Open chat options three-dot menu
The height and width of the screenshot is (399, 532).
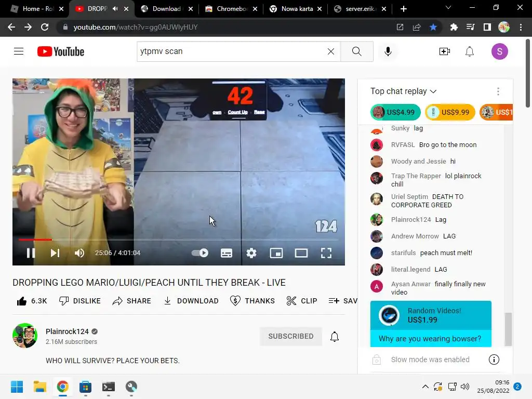point(498,91)
